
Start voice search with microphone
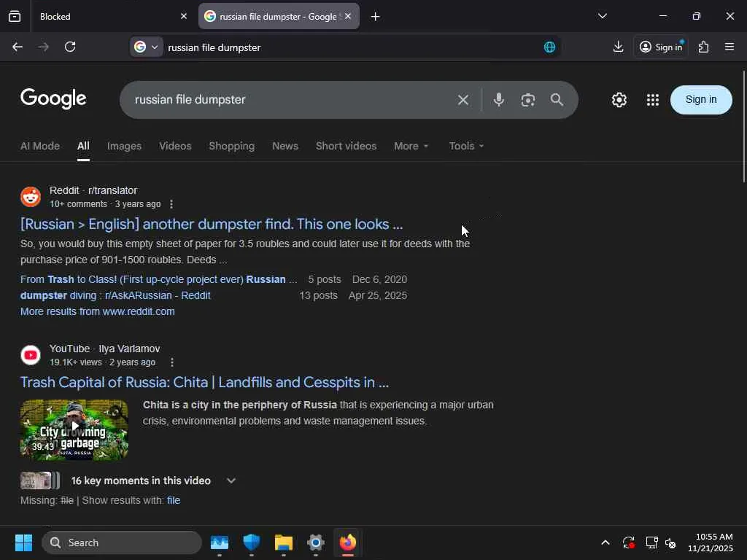pyautogui.click(x=498, y=99)
